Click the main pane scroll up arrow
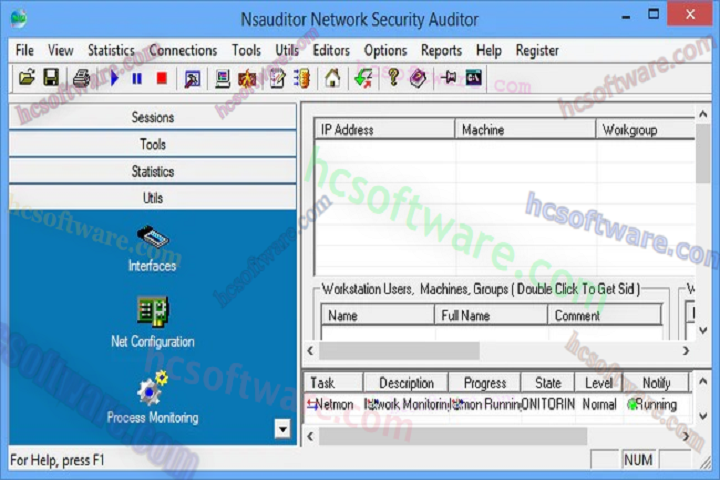This screenshot has width=720, height=480. (x=703, y=113)
